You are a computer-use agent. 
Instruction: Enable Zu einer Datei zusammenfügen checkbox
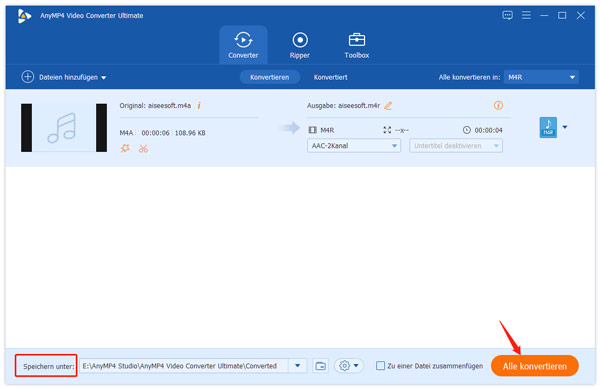tap(380, 366)
